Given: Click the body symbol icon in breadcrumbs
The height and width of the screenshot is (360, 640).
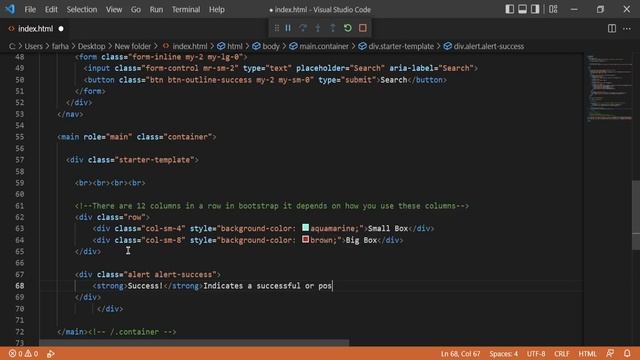Looking at the screenshot, I should pyautogui.click(x=256, y=46).
